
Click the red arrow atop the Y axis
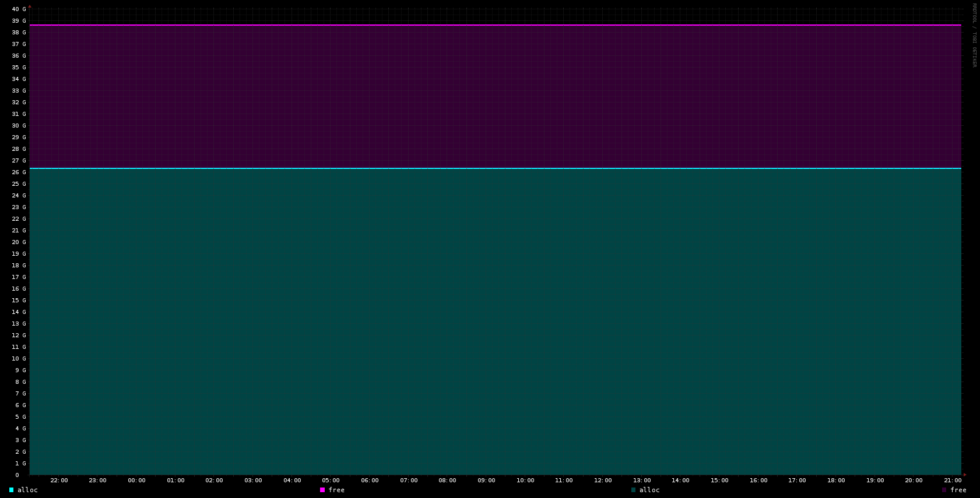30,6
